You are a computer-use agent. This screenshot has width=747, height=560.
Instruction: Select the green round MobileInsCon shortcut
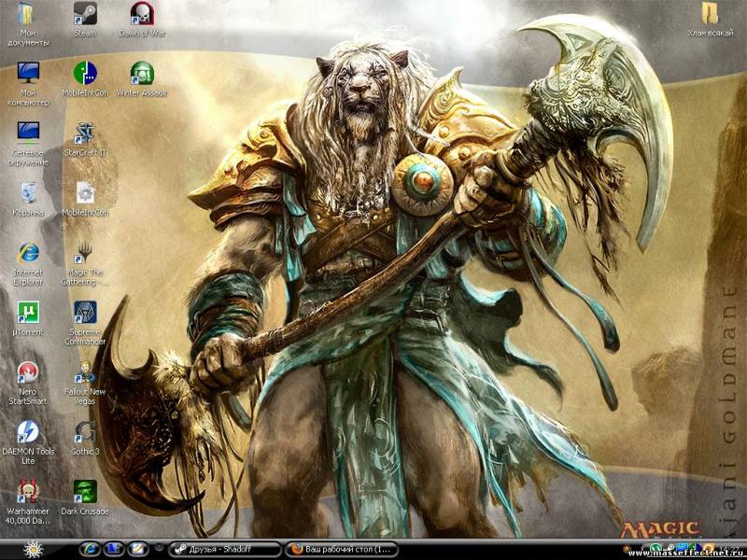85,74
